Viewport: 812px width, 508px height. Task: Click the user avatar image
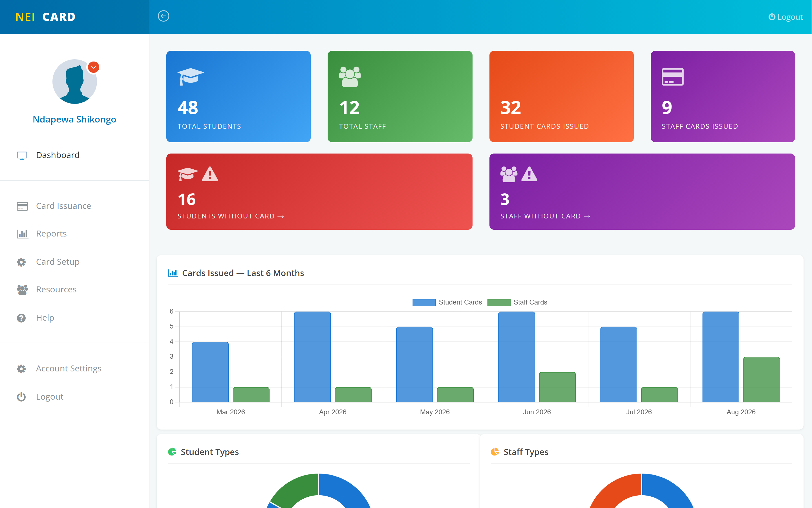click(74, 82)
